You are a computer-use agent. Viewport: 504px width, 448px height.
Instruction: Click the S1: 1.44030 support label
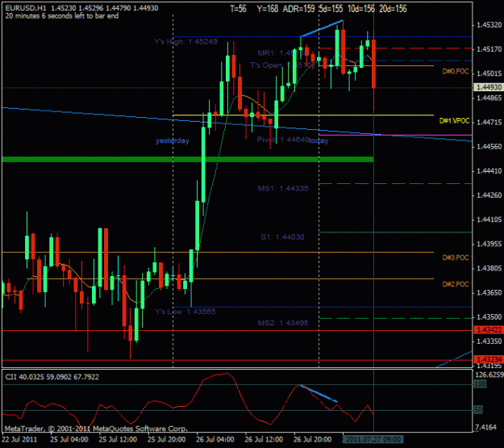[282, 237]
